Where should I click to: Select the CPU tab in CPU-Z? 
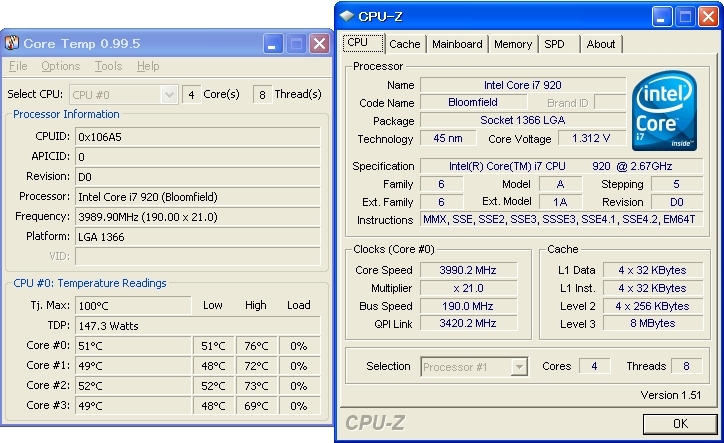click(x=363, y=43)
